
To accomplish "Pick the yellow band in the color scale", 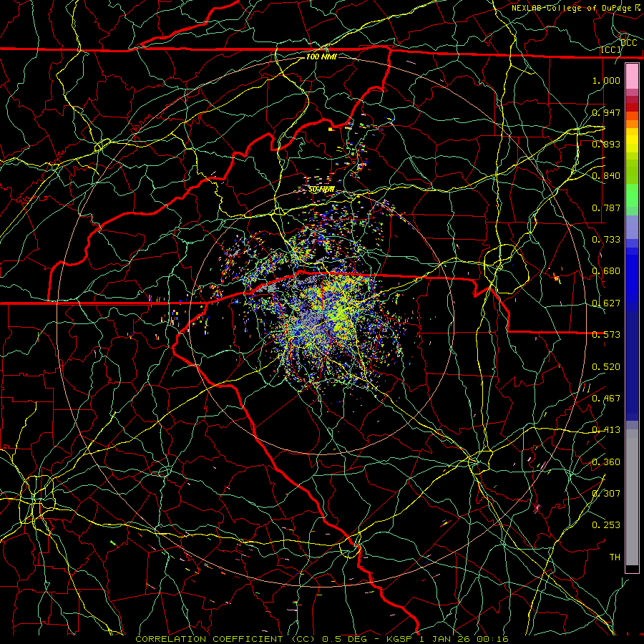I will click(632, 140).
